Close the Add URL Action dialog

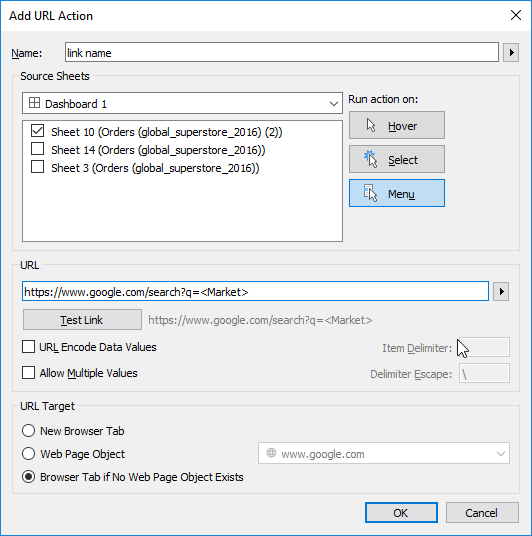[516, 15]
